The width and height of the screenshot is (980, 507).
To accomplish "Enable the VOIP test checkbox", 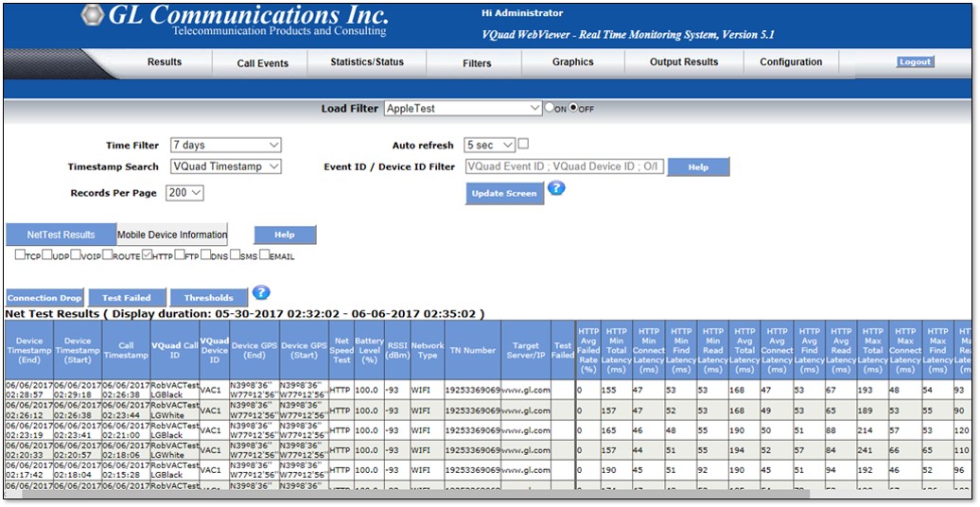I will (76, 254).
